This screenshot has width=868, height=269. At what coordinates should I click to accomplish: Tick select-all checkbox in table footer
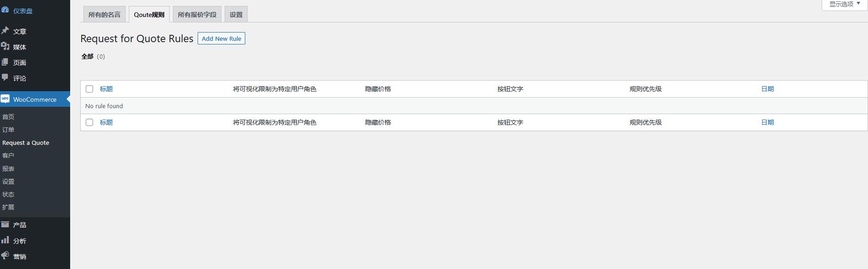(x=89, y=122)
